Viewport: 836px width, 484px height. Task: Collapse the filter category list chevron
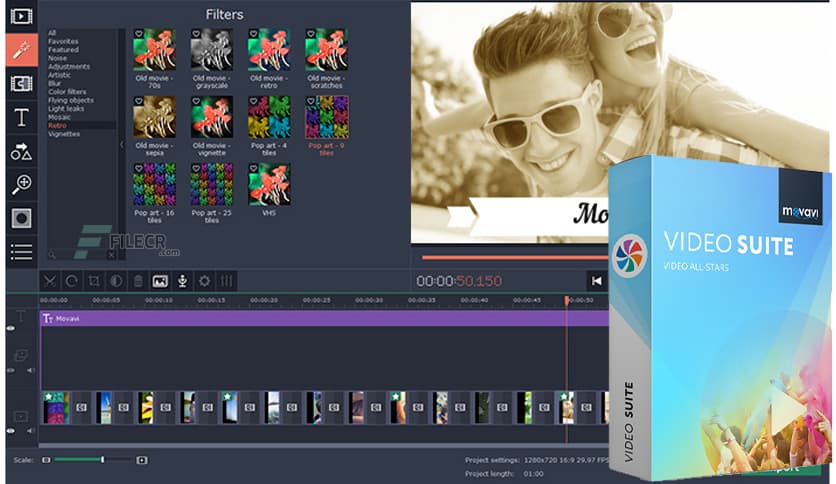(x=121, y=144)
